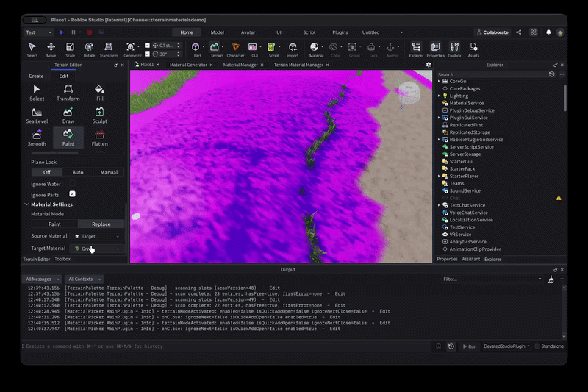Viewport: 588px width, 392px height.
Task: Set Plane Lock to Auto
Action: click(78, 172)
